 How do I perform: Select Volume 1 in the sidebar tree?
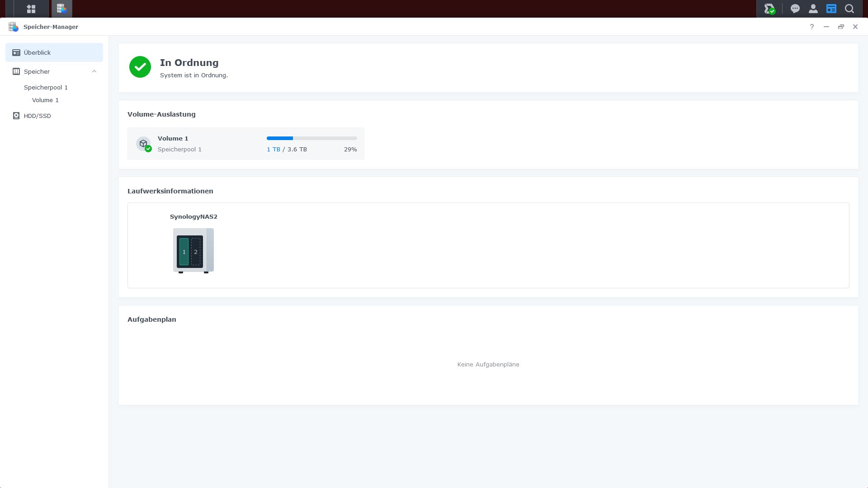pyautogui.click(x=45, y=100)
